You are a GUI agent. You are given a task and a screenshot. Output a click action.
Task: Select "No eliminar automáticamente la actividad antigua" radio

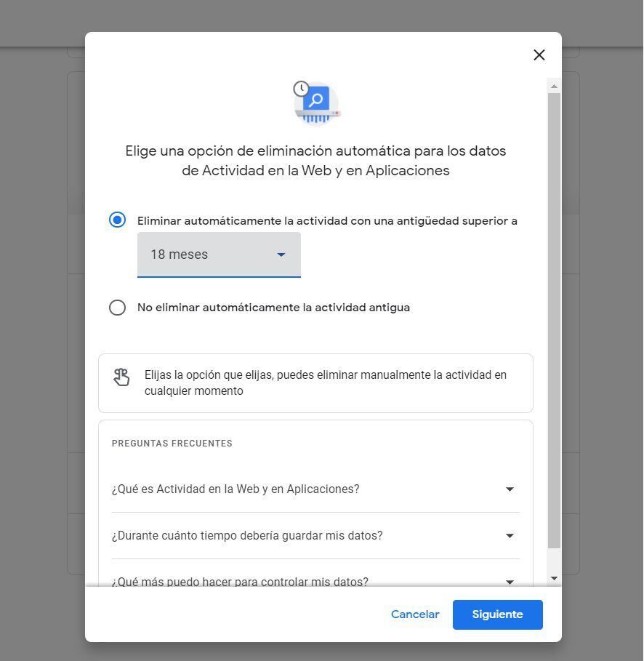[x=117, y=308]
